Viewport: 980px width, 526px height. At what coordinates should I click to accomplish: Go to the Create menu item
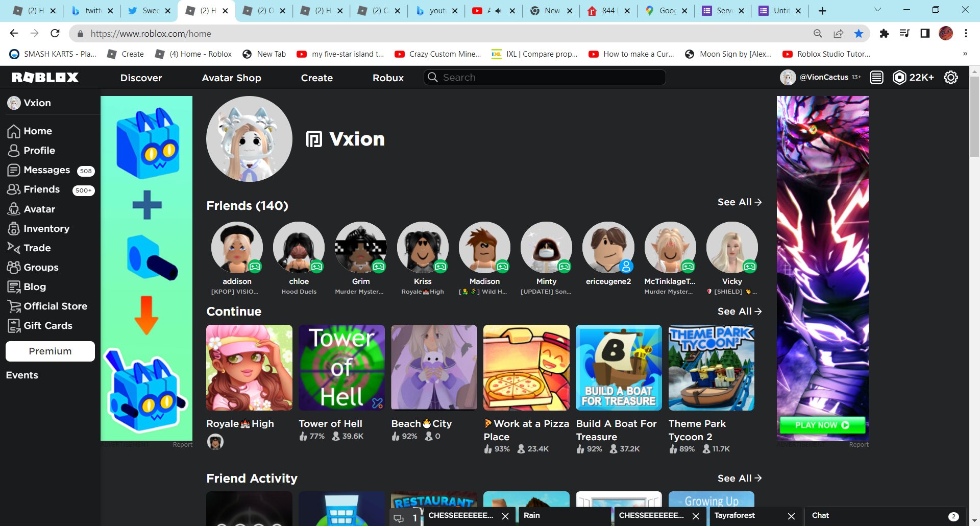coord(316,78)
